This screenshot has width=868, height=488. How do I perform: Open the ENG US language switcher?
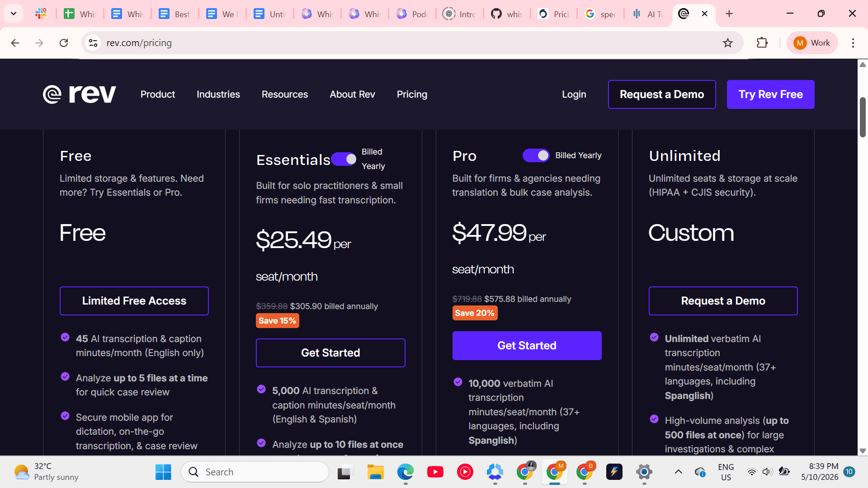[726, 472]
